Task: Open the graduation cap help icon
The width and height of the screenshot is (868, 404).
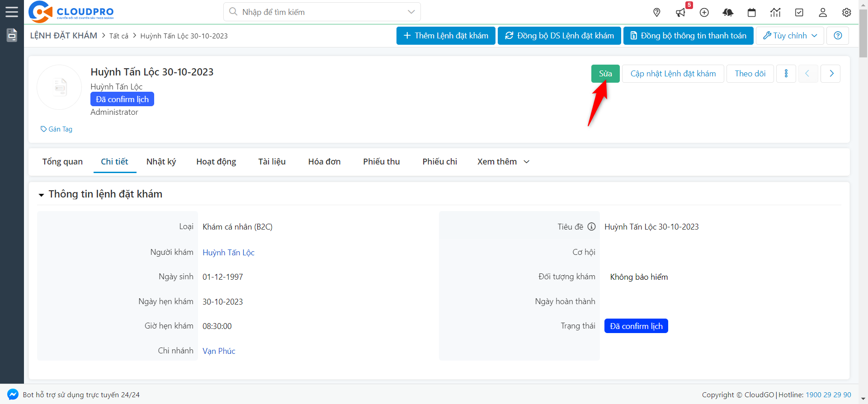Action: 728,13
